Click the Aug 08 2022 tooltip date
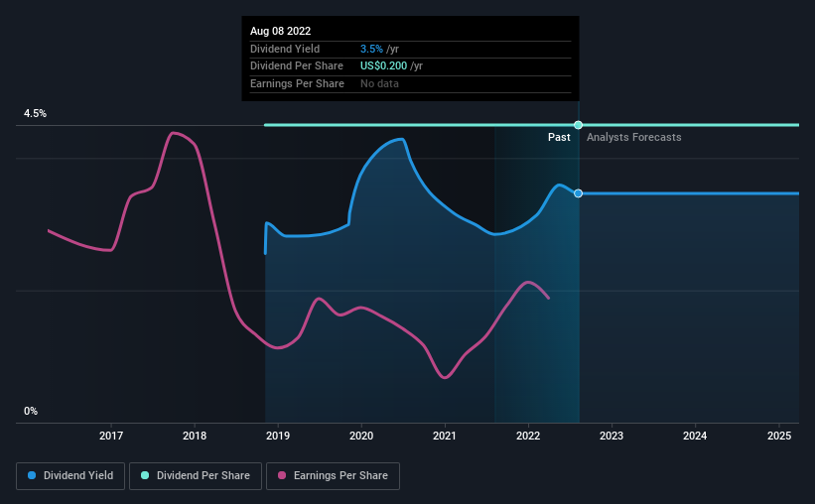This screenshot has width=815, height=504. [x=281, y=31]
